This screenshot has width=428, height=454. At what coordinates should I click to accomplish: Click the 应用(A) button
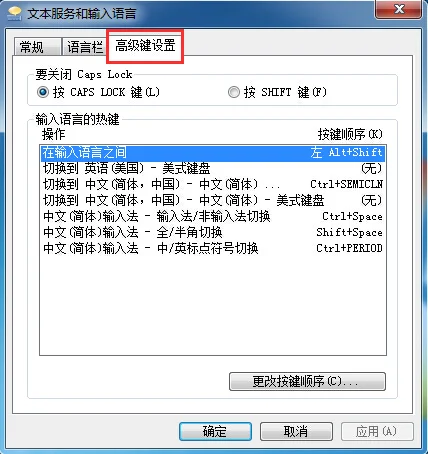377,431
